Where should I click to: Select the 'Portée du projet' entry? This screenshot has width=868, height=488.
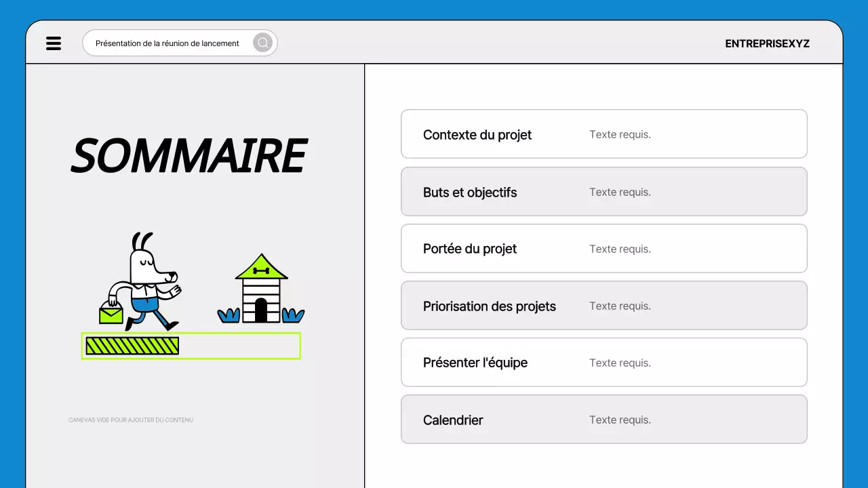click(x=470, y=249)
